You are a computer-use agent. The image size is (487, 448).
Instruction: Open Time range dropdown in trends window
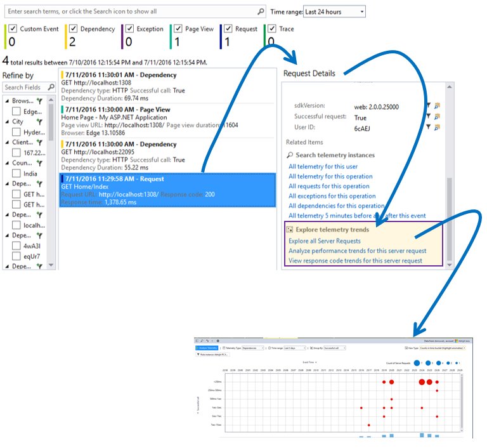pyautogui.click(x=295, y=348)
